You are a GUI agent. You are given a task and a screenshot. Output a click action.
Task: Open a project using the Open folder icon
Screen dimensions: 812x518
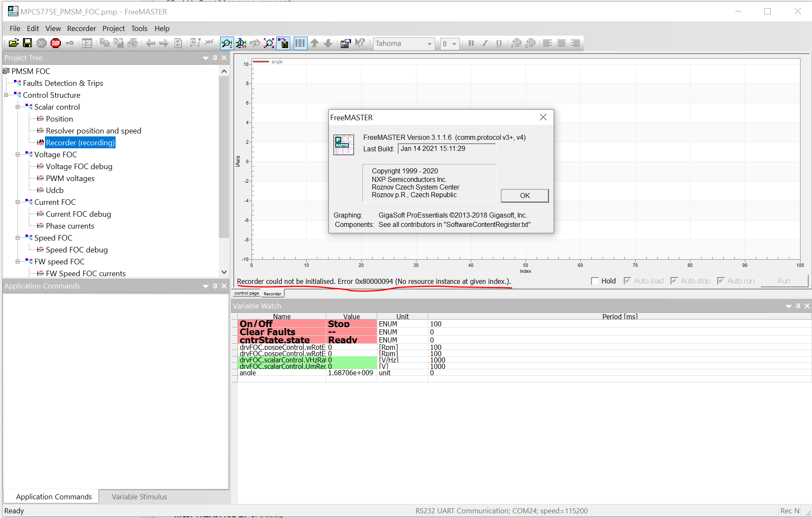coord(13,43)
